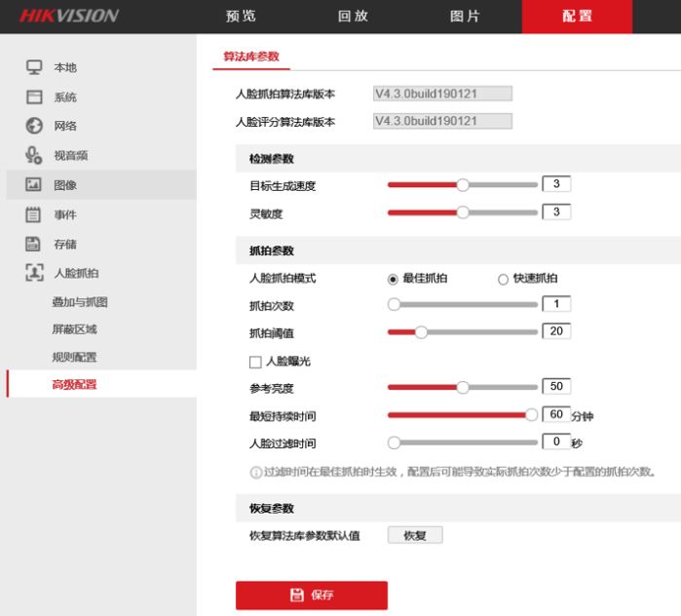Viewport: 681px width, 616px height.
Task: Click the 视音频 microphone icon
Action: [x=34, y=155]
